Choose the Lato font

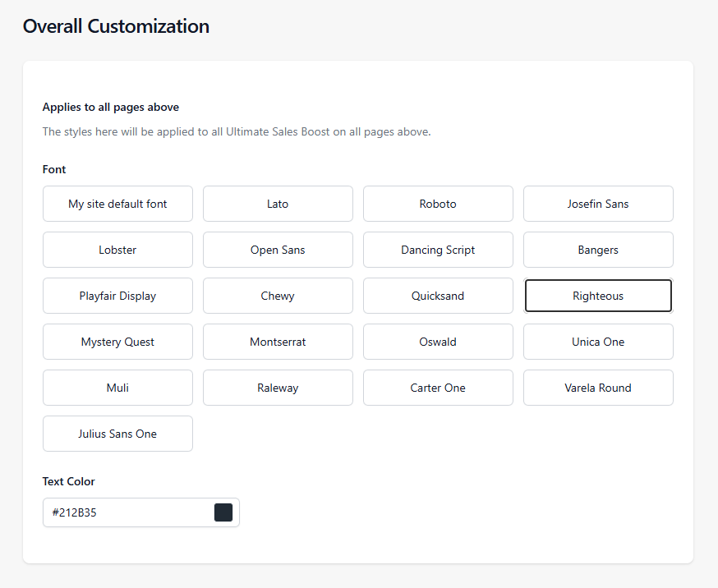click(x=278, y=204)
